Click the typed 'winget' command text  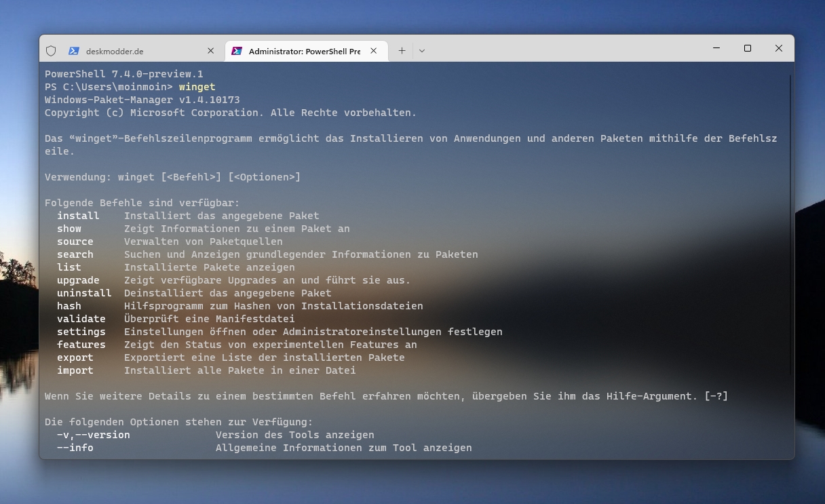(197, 87)
